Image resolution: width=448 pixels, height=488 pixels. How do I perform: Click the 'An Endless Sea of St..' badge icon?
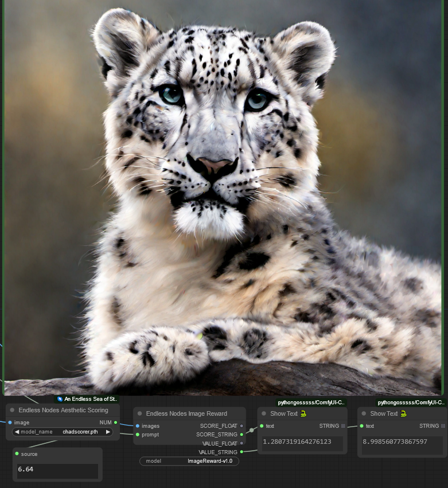click(60, 399)
